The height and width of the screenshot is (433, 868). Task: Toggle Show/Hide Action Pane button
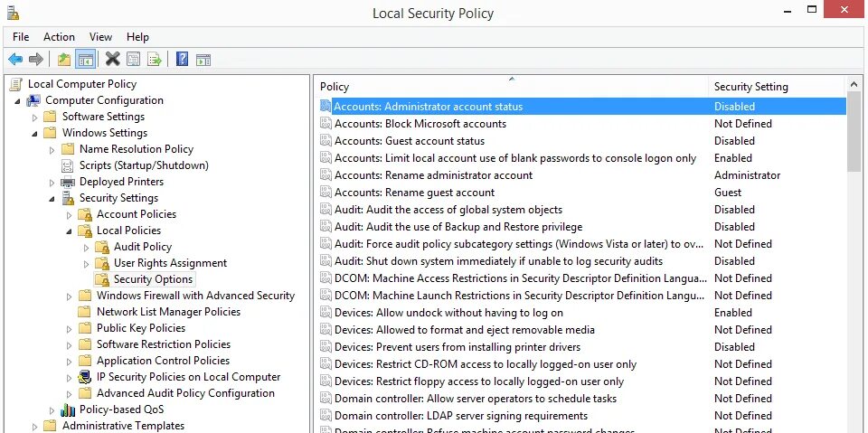(x=203, y=60)
